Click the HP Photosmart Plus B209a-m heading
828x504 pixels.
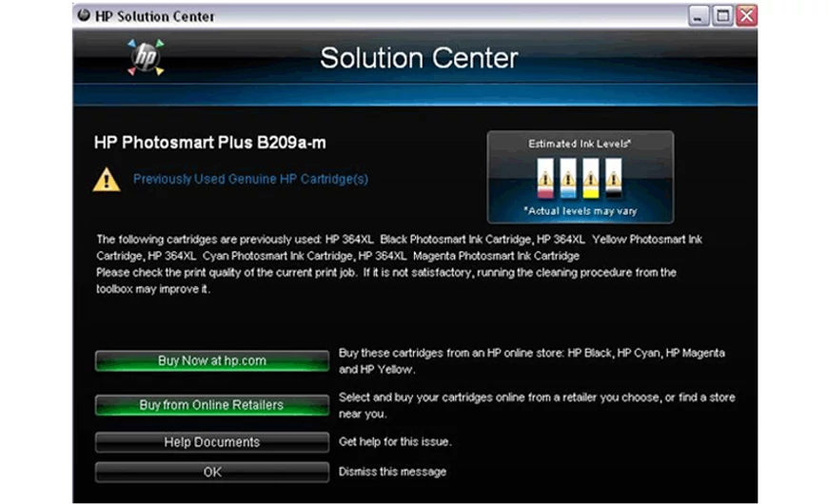(x=210, y=143)
